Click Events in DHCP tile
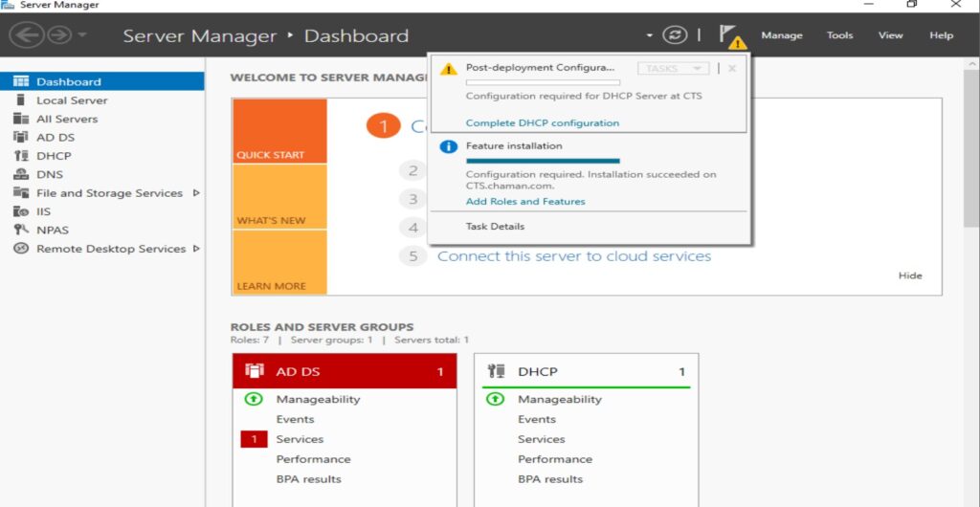The height and width of the screenshot is (507, 980). tap(536, 419)
